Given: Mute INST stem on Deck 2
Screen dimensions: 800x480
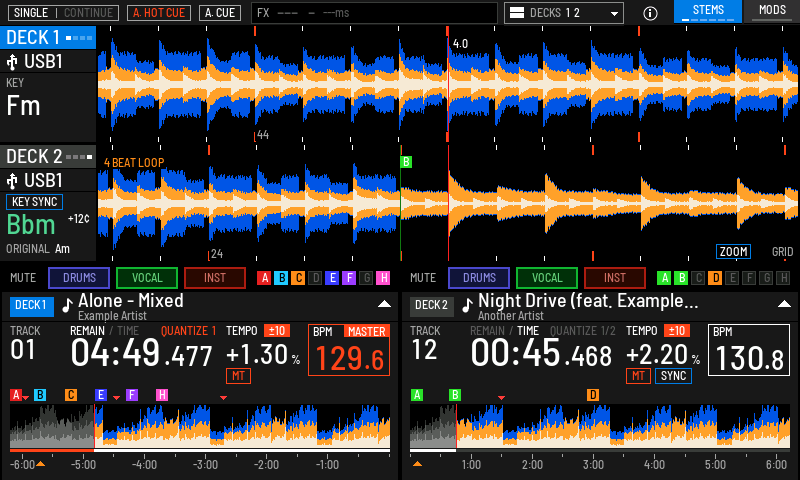Looking at the screenshot, I should [x=615, y=278].
